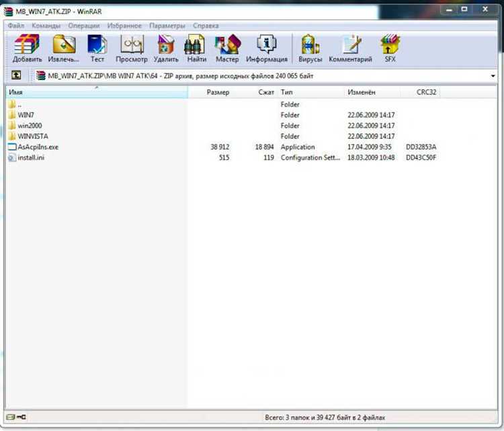Click the Folder type in WINVISTA row
504x431 pixels.
(x=290, y=136)
